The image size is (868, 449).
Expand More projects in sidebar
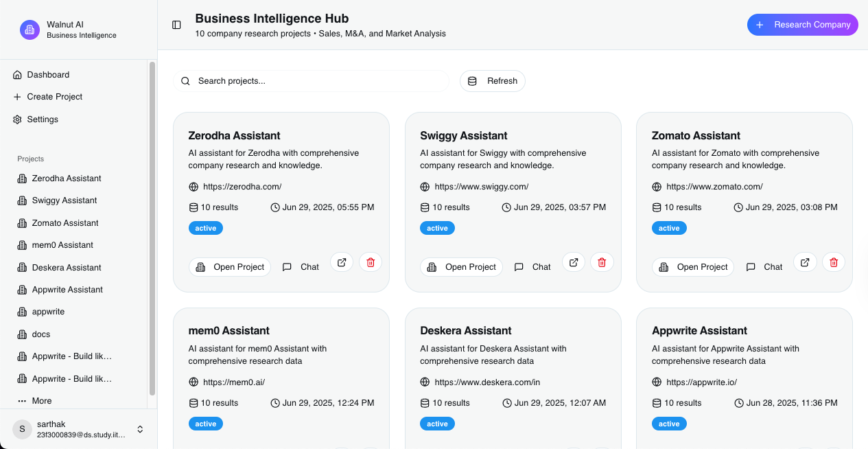tap(41, 401)
